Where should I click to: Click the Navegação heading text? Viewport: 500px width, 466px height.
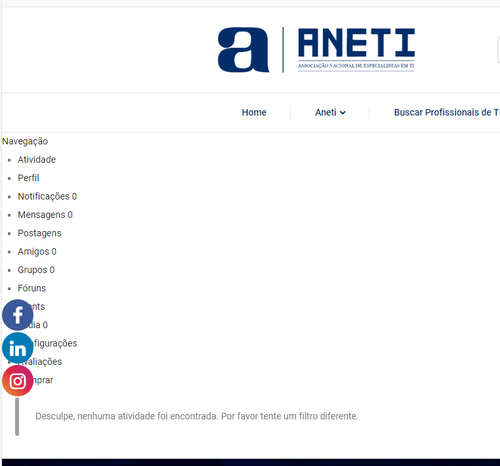tap(25, 141)
